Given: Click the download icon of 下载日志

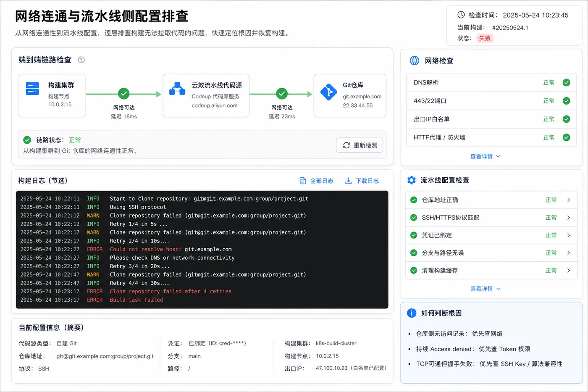Looking at the screenshot, I should 348,181.
